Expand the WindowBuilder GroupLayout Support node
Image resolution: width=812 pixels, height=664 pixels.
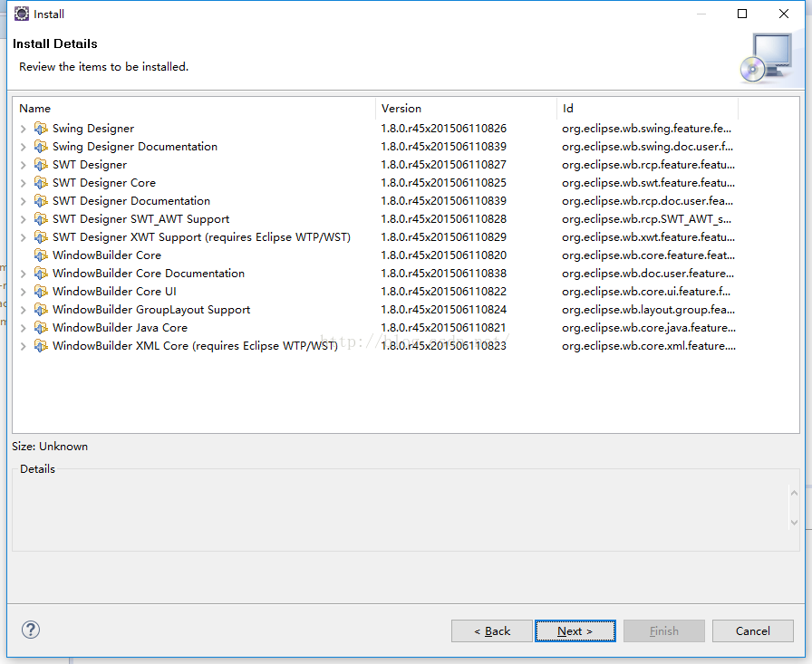click(23, 310)
